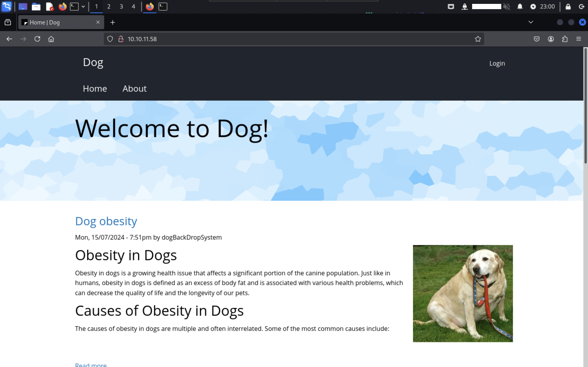Open the Firefox extensions icon
Image resolution: width=588 pixels, height=367 pixels.
[x=565, y=39]
